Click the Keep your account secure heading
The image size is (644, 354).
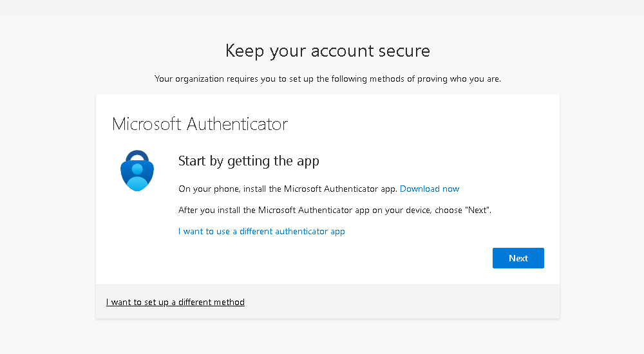[328, 51]
